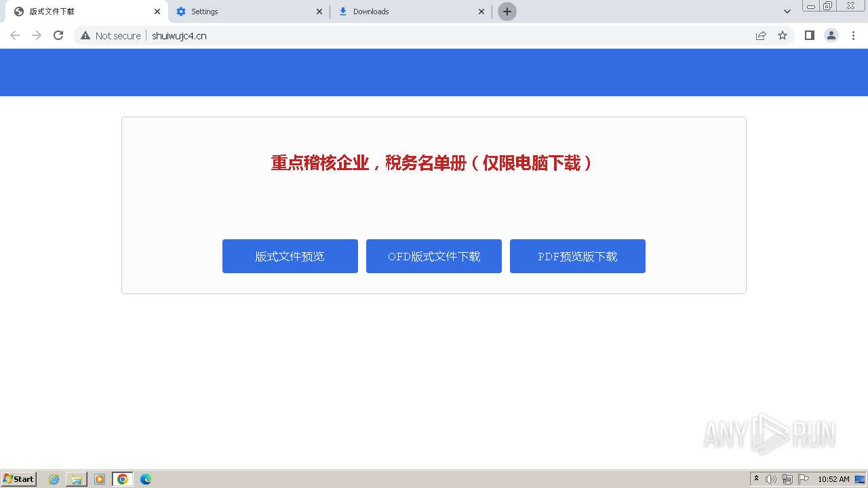Screen dimensions: 868x488
Task: Expand the tab search chevron
Action: (787, 12)
